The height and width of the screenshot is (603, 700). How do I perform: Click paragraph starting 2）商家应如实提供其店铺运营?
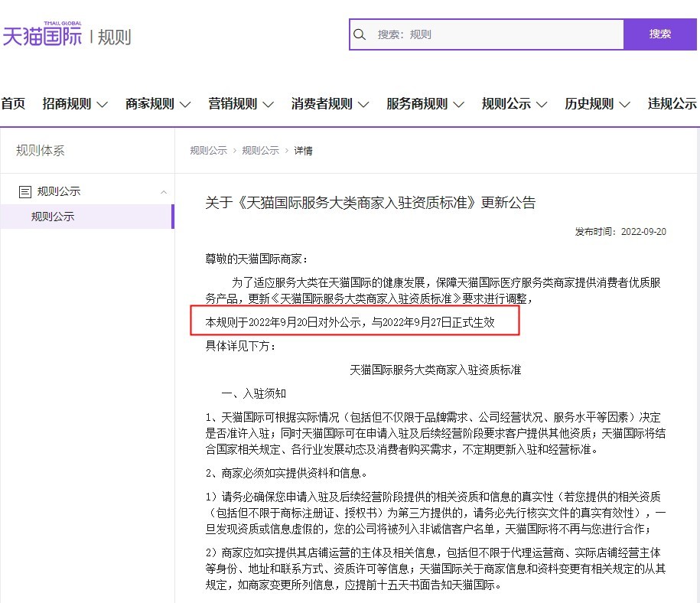tap(435, 569)
